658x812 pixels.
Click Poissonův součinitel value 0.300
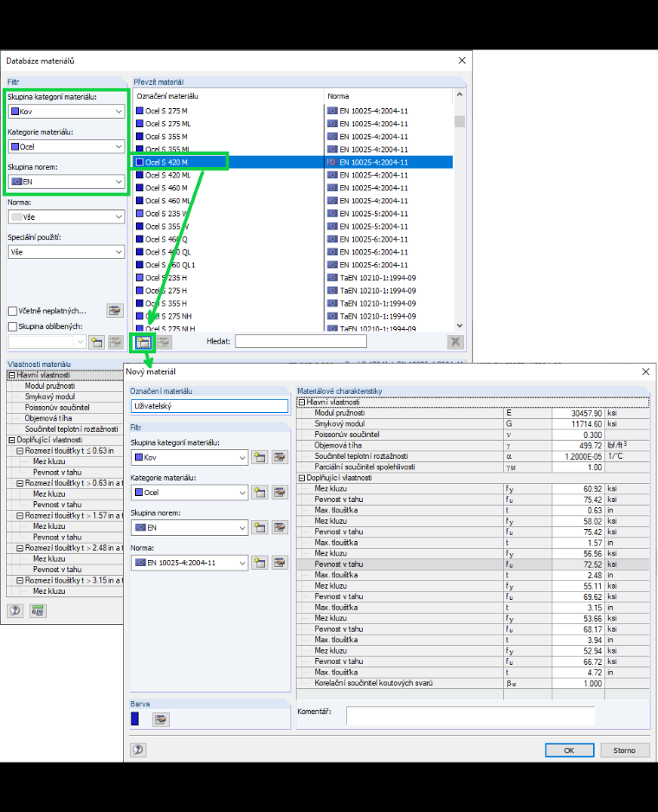578,435
